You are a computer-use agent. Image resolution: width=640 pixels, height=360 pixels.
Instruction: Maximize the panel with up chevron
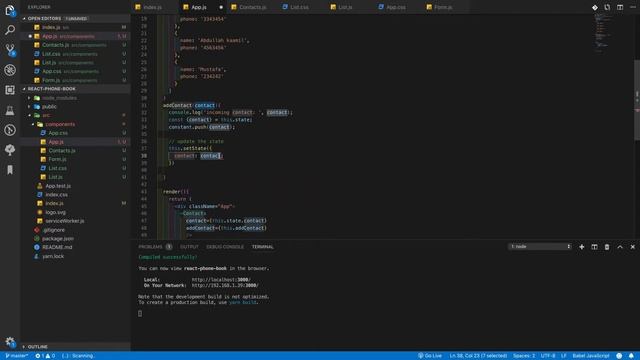(620, 247)
